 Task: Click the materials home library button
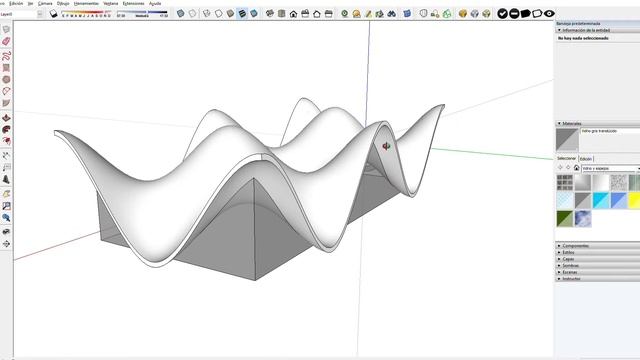point(576,168)
